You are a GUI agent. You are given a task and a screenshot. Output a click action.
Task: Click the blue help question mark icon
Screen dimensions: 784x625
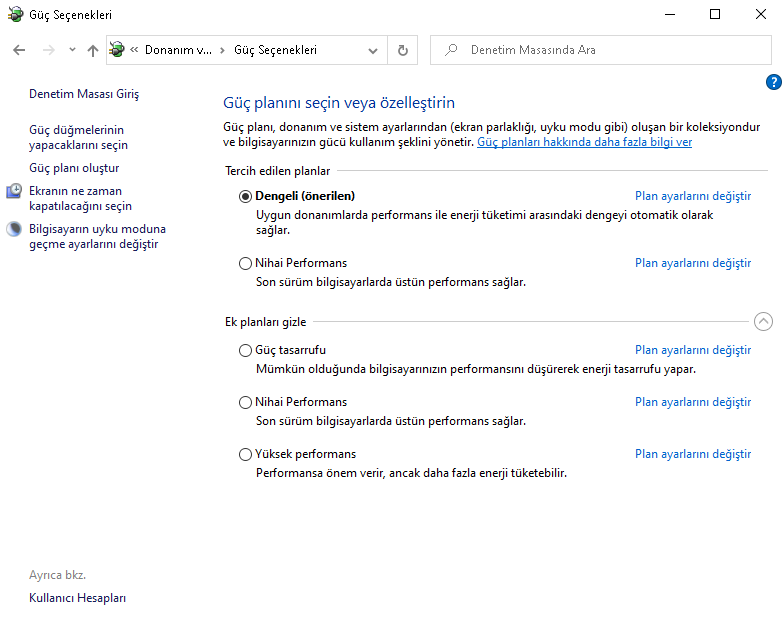point(773,82)
